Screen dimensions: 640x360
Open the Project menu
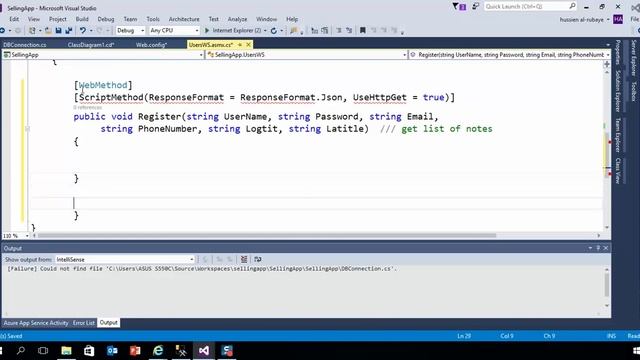[58, 19]
